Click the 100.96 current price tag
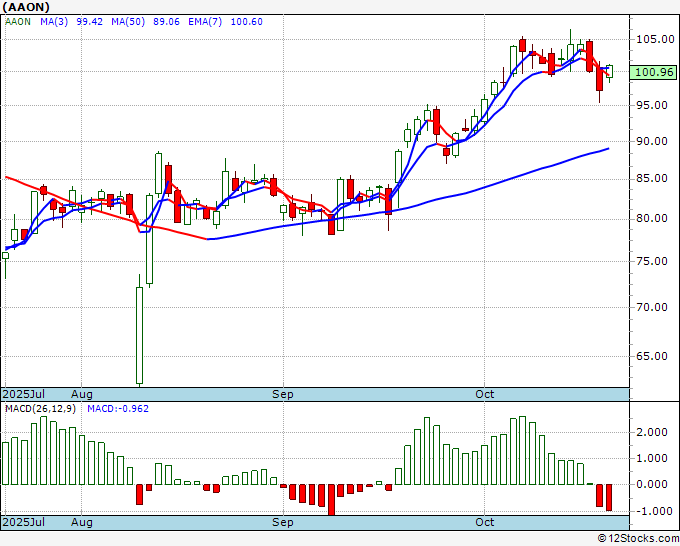 [x=654, y=72]
